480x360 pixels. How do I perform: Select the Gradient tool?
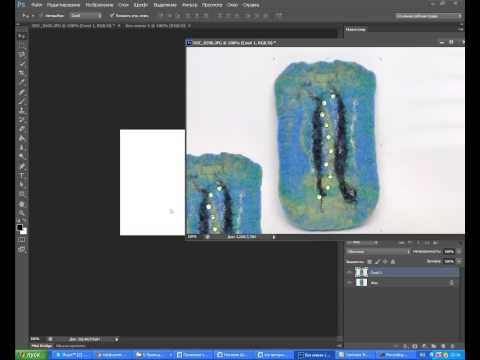tap(22, 139)
